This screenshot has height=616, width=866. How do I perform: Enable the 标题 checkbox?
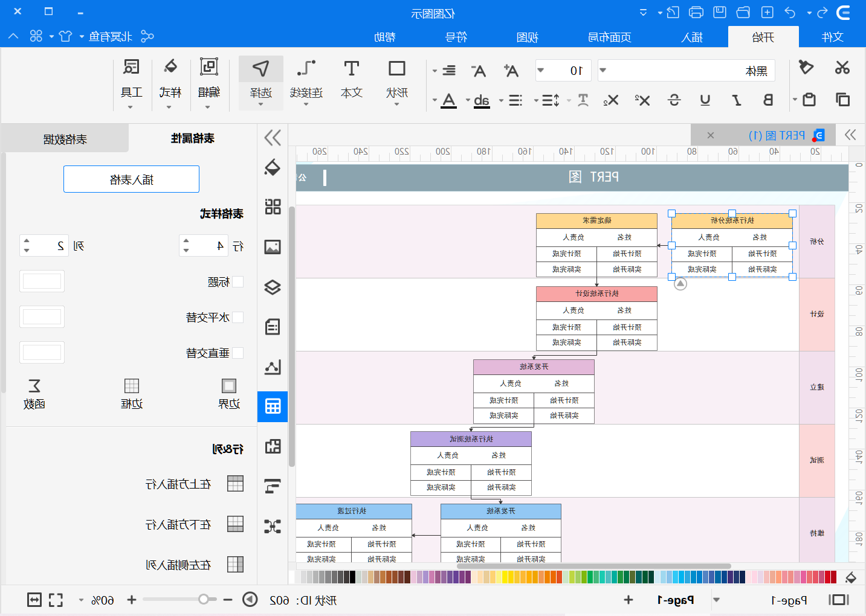tap(238, 282)
